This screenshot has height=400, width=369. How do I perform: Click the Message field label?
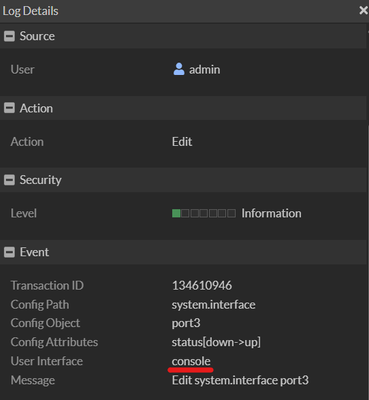click(33, 380)
